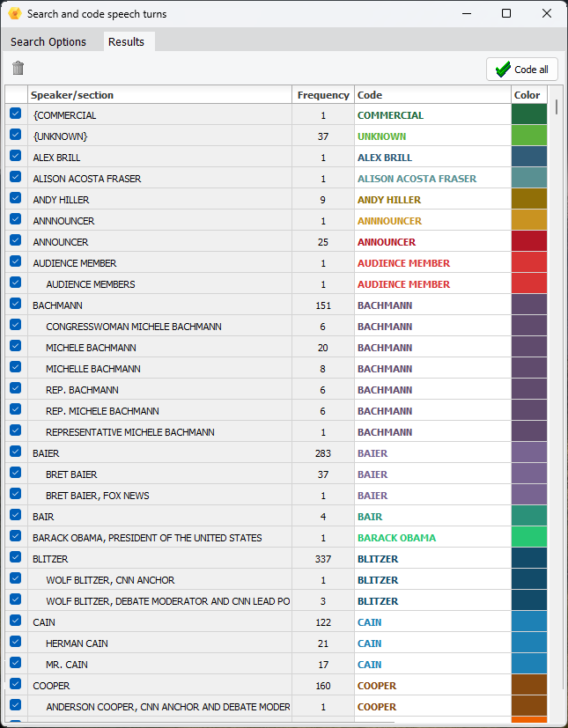Click the UNKNOWN code cell
The width and height of the screenshot is (568, 728).
(433, 136)
